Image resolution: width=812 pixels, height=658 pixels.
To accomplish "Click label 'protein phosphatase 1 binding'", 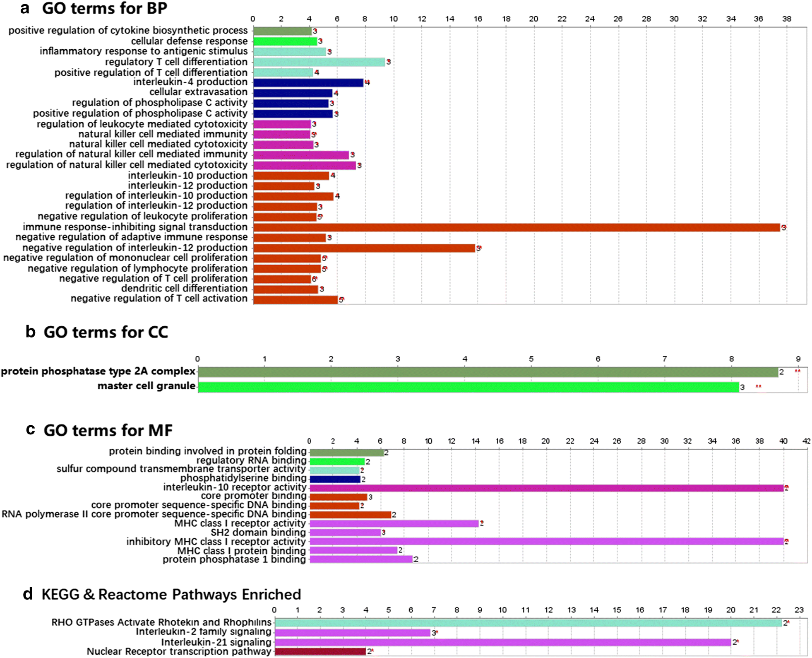I will [235, 559].
